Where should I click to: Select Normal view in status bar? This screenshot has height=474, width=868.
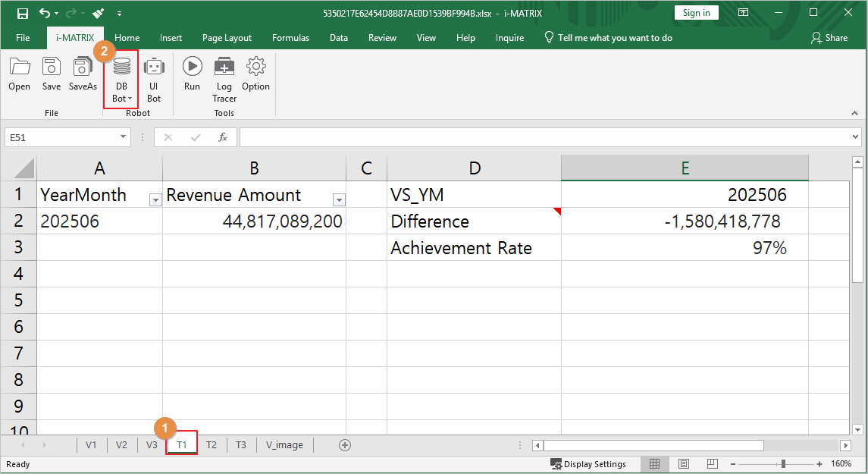(x=655, y=464)
